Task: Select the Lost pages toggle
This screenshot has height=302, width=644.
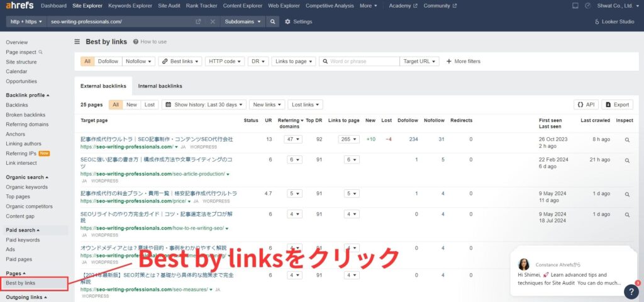Action: [150, 105]
